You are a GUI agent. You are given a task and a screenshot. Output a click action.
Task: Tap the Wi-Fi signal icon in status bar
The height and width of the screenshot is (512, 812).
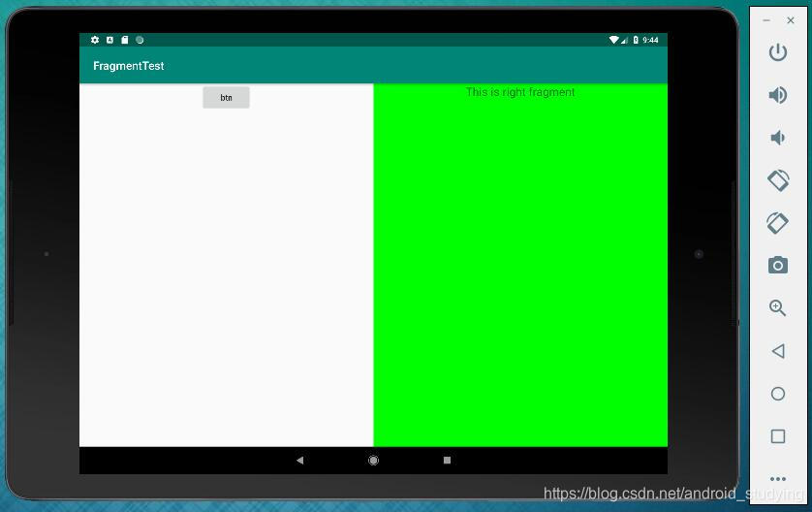(x=614, y=40)
